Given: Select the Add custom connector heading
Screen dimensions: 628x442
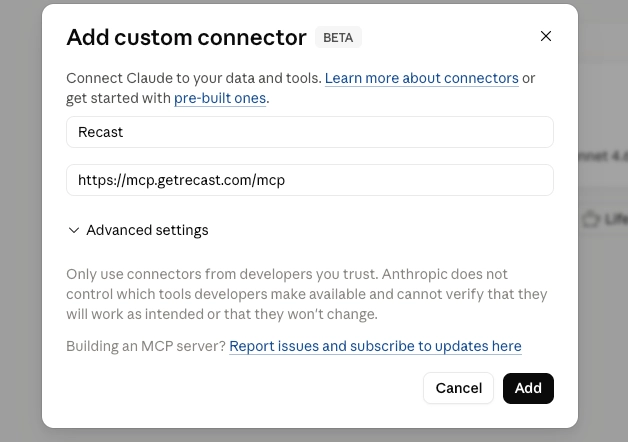Looking at the screenshot, I should click(186, 37).
